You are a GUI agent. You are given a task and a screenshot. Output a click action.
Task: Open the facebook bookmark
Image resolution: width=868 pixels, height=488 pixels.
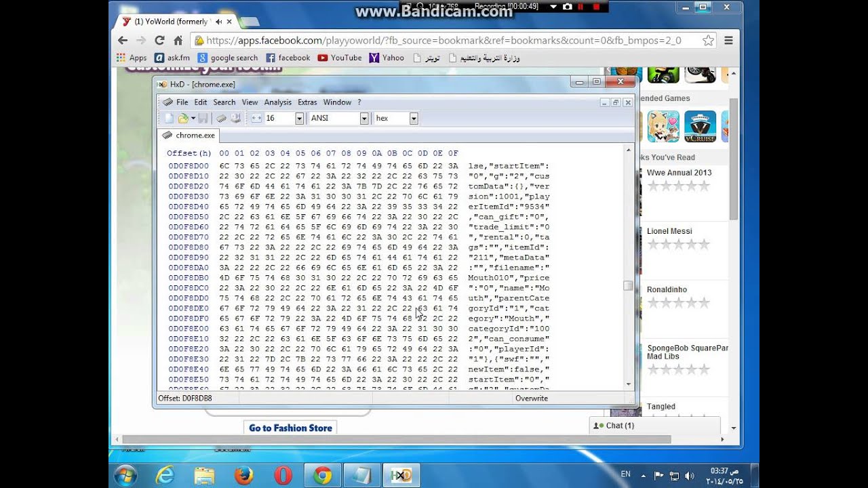click(x=288, y=58)
